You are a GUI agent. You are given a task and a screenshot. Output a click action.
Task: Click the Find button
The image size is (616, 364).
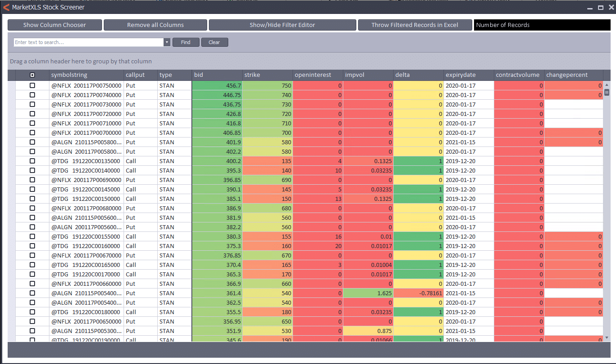(x=186, y=42)
